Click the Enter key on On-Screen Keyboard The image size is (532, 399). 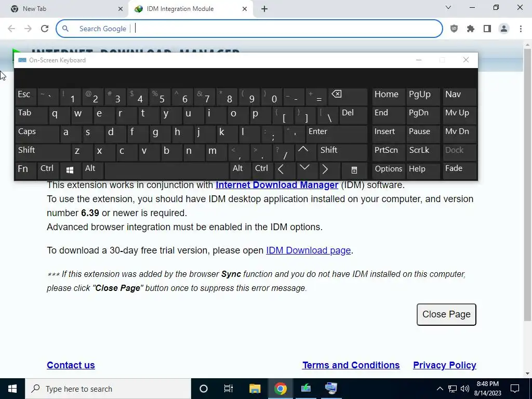337,134
